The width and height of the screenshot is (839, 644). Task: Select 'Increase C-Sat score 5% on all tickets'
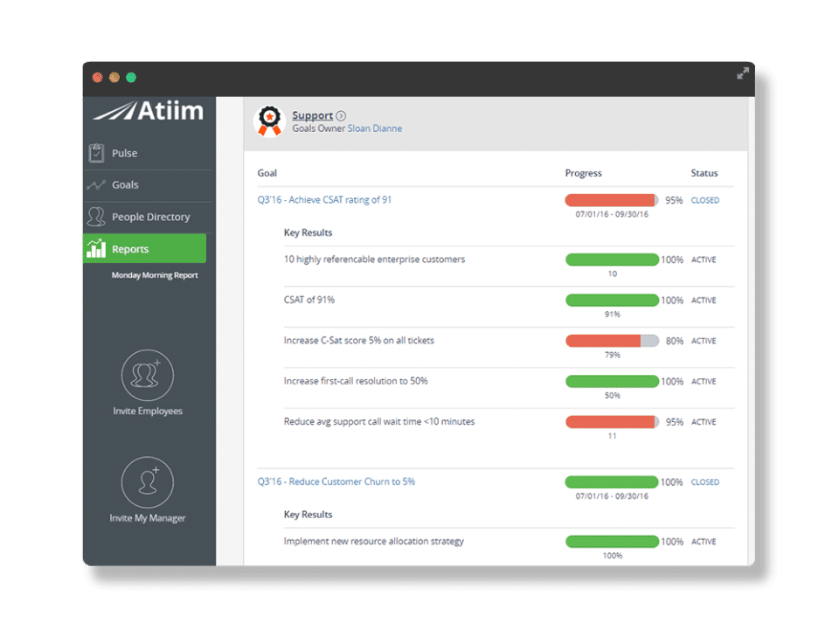pos(359,340)
